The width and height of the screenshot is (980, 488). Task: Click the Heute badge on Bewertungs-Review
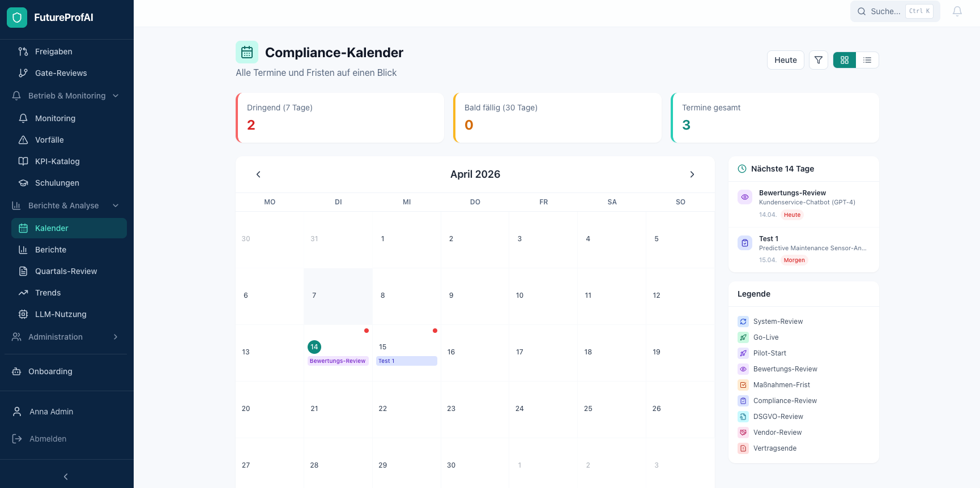pyautogui.click(x=792, y=215)
